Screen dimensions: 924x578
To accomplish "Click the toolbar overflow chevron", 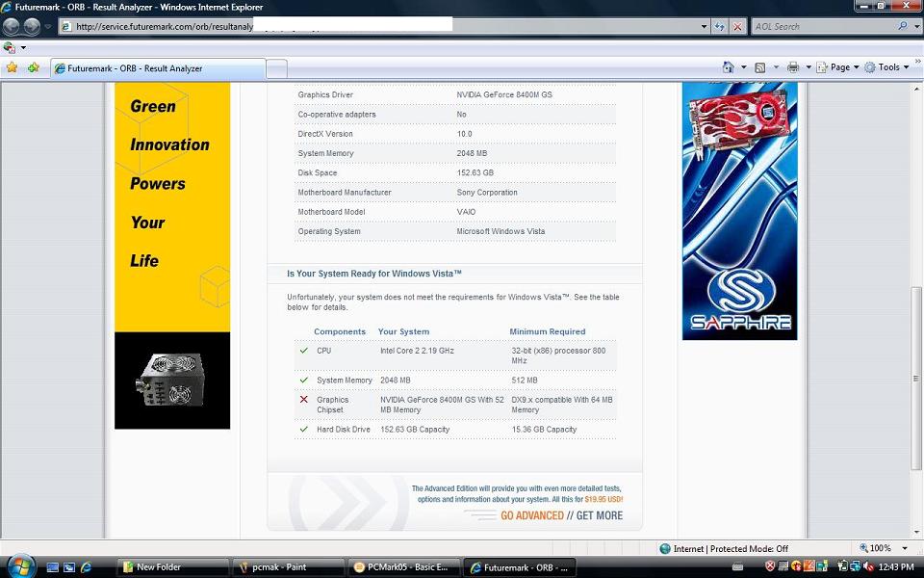I will pyautogui.click(x=917, y=61).
